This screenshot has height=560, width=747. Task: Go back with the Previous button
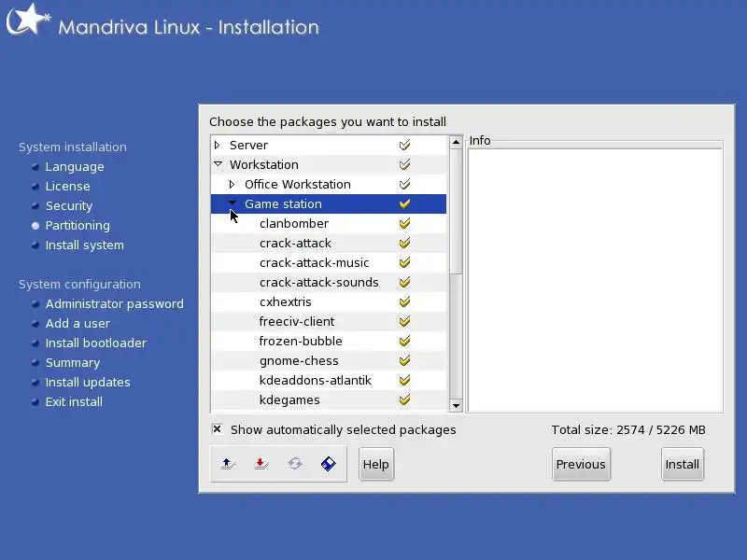click(581, 464)
